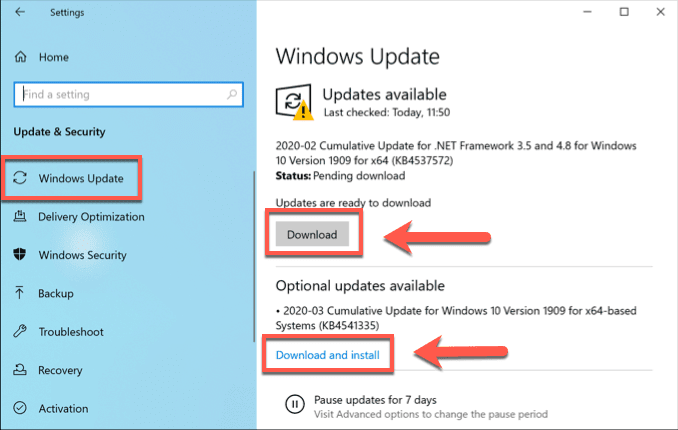Open Delivery Optimization icon
Viewport: 678px width, 430px height.
[x=20, y=216]
